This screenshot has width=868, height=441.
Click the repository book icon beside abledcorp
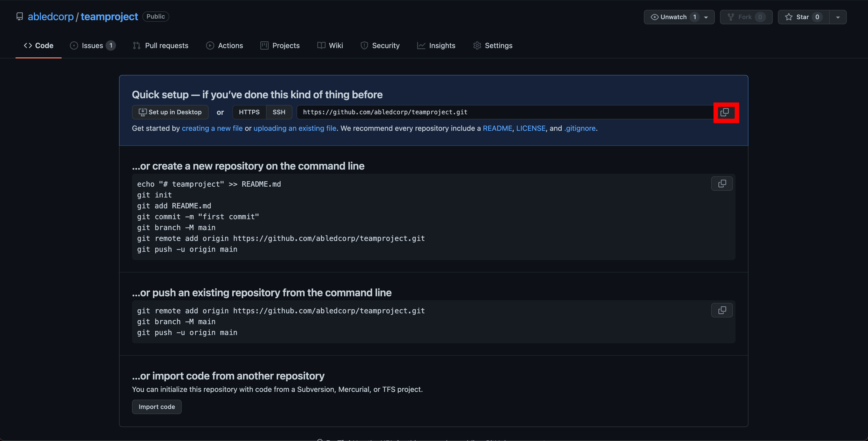(x=20, y=17)
